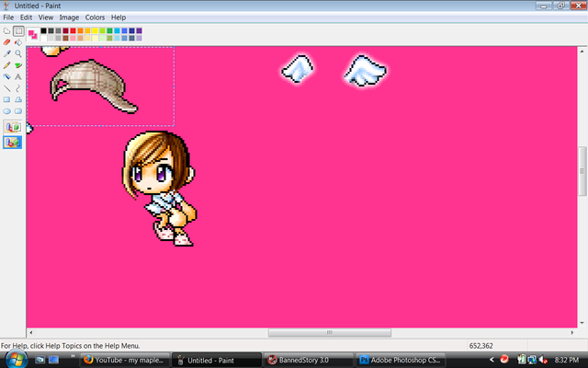Pick the dark red color swatch
The height and width of the screenshot is (368, 588).
(65, 30)
